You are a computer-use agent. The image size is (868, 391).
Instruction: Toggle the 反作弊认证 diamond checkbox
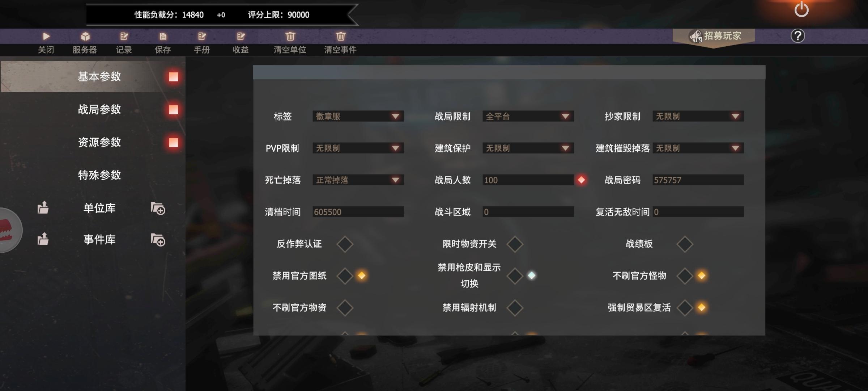tap(345, 244)
